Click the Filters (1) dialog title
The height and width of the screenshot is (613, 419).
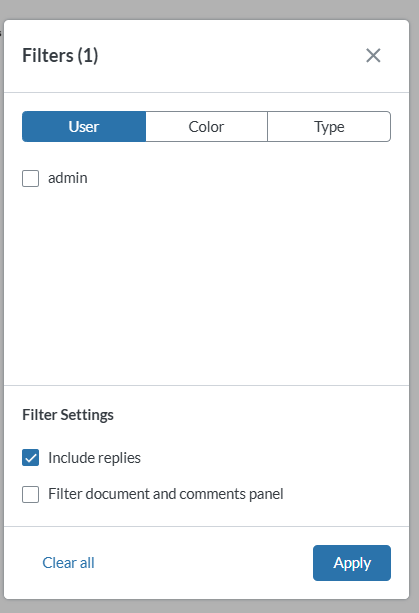click(x=60, y=56)
